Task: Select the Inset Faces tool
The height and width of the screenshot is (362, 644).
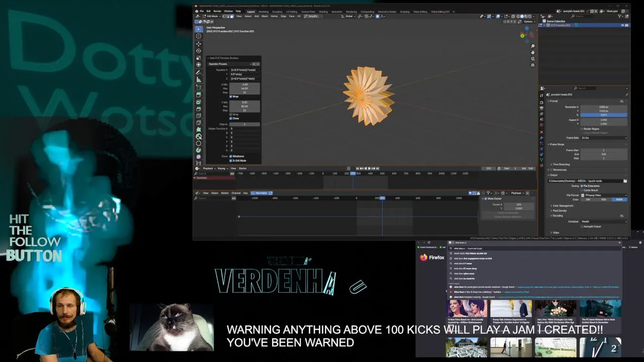Action: coord(199,102)
